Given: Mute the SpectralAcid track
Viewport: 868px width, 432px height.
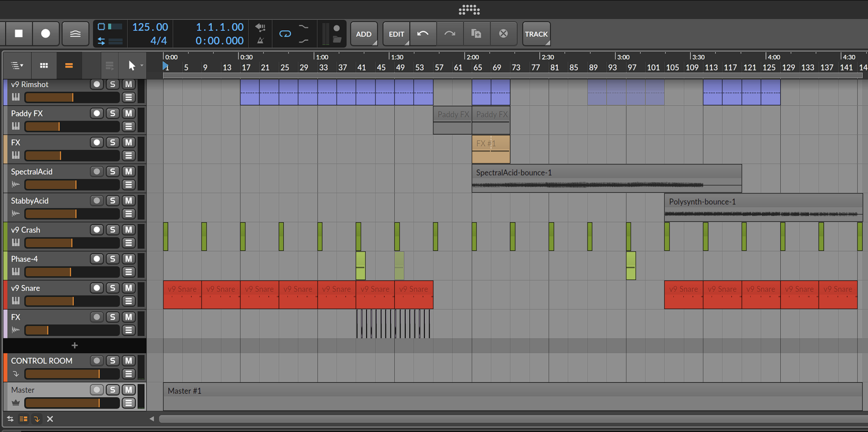Looking at the screenshot, I should point(129,172).
